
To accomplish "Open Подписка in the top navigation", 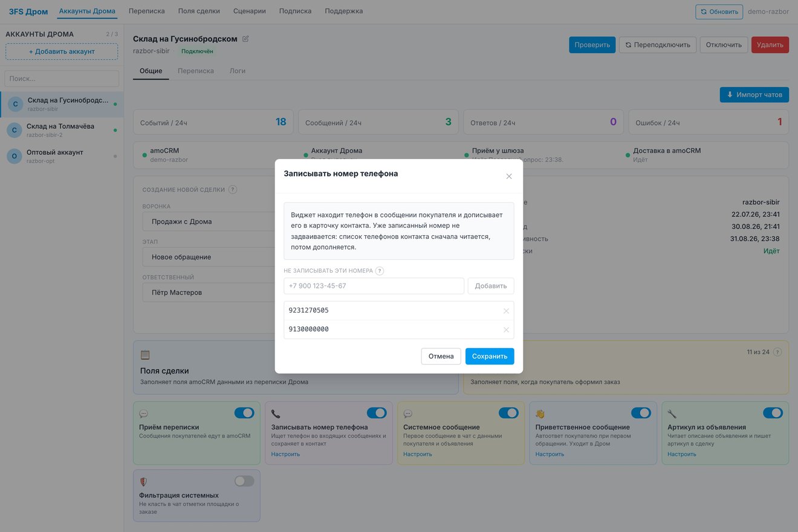I will point(296,11).
